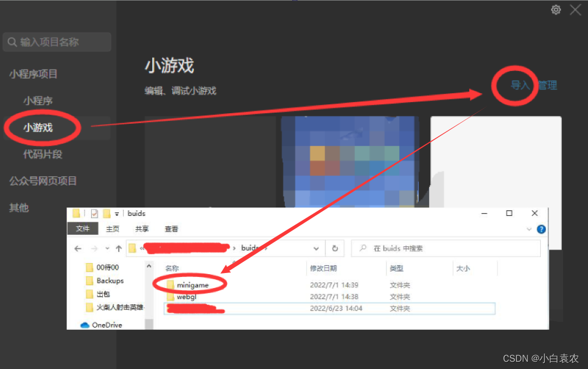Select OneDrive in navigation pane
Screen dimensions: 588x369
point(101,325)
